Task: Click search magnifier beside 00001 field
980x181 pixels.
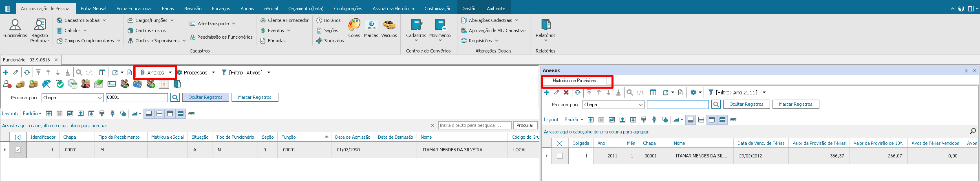Action: [175, 97]
